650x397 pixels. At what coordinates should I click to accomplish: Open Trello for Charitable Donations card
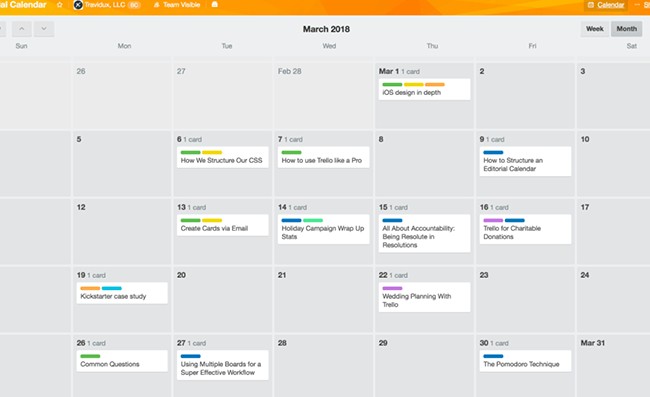[525, 229]
